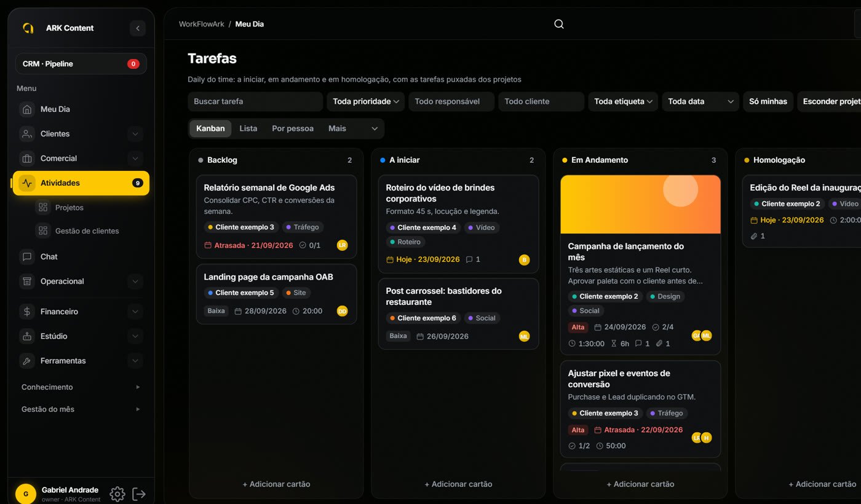
Task: Click the Atividades pulse icon
Action: pos(27,183)
